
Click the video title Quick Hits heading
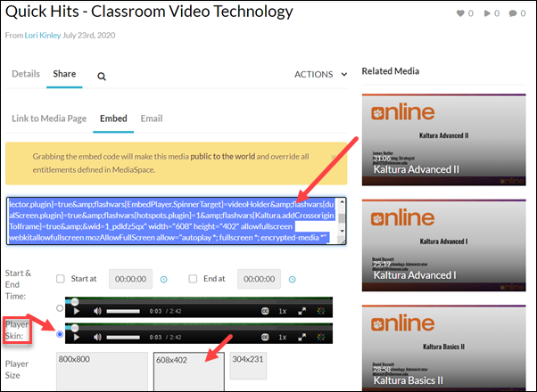(x=149, y=12)
